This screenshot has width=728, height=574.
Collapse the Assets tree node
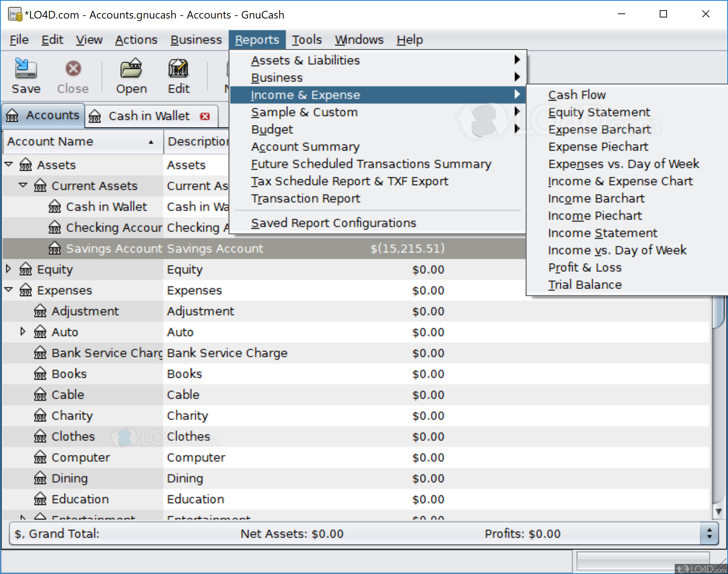(x=9, y=165)
